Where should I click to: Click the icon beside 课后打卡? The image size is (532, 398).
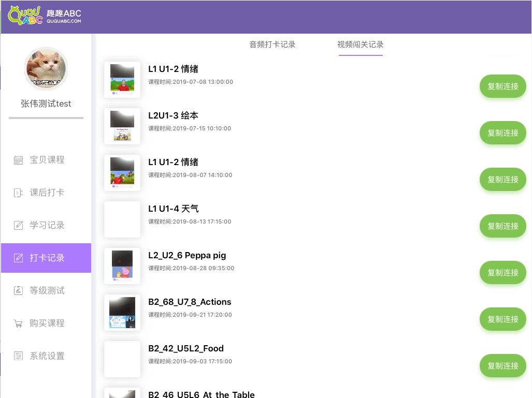coord(18,193)
